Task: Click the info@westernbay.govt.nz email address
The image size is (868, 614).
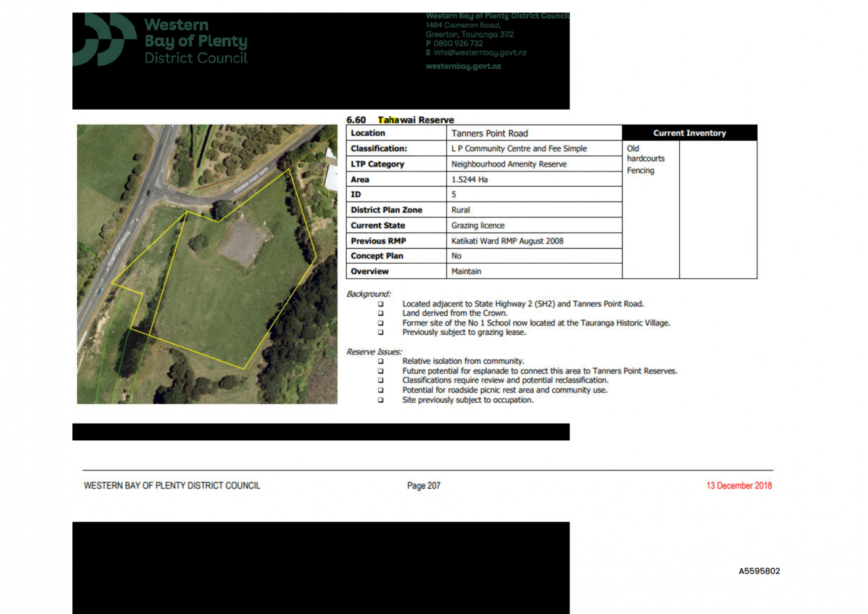Action: (x=479, y=52)
